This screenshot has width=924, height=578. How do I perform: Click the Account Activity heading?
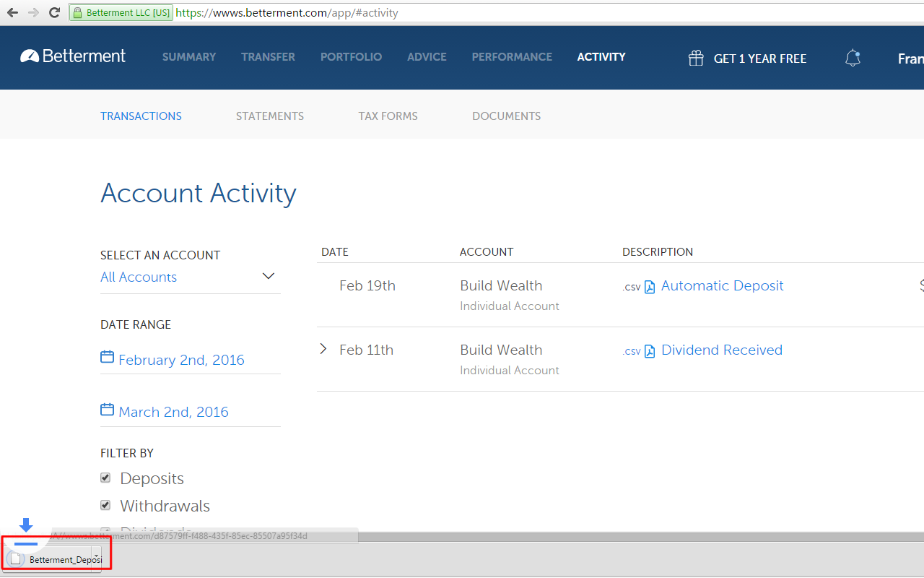pyautogui.click(x=199, y=194)
